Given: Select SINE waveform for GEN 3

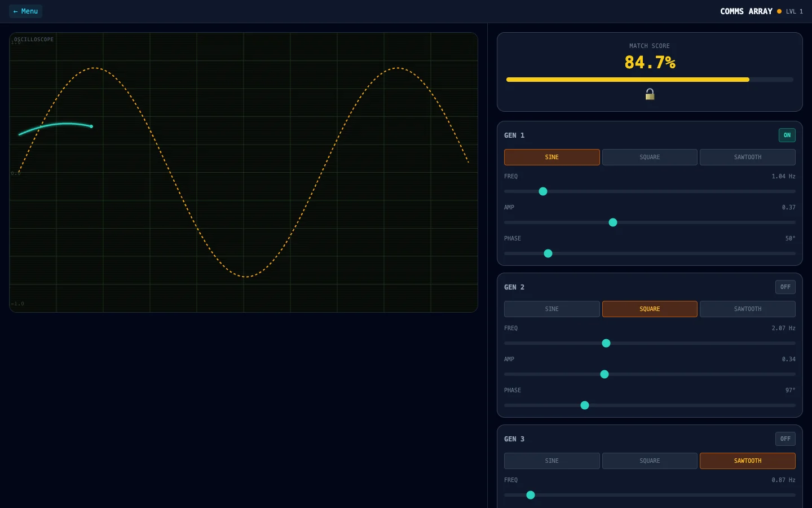Looking at the screenshot, I should [x=551, y=461].
